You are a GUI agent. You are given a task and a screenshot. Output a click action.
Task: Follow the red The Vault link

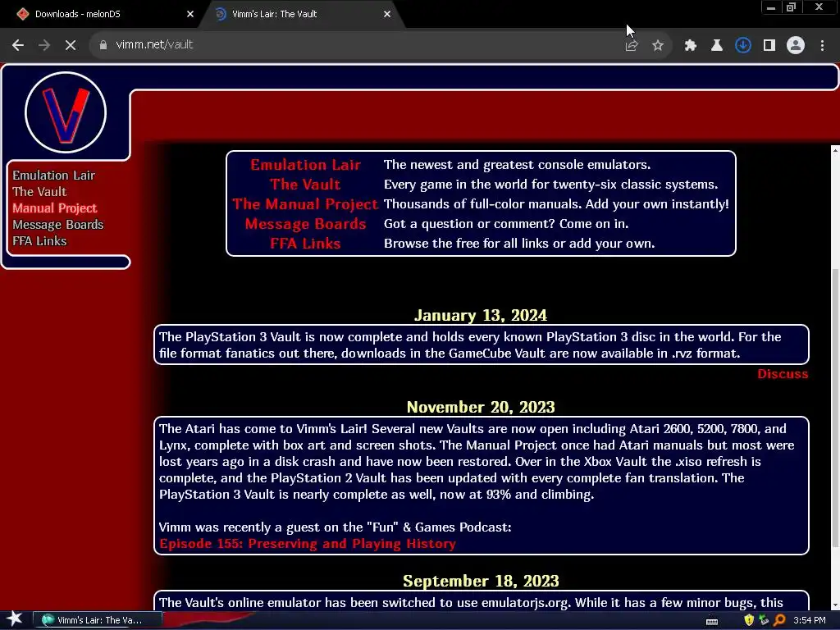[305, 185]
